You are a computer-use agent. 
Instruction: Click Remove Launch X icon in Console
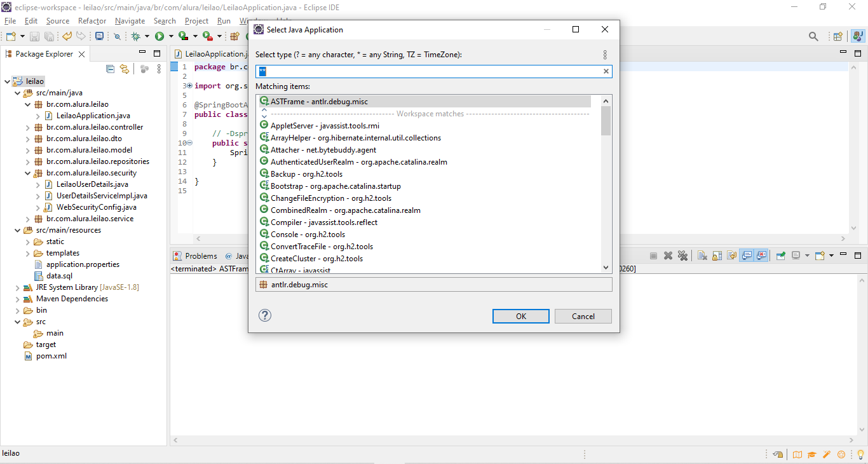[x=668, y=256]
